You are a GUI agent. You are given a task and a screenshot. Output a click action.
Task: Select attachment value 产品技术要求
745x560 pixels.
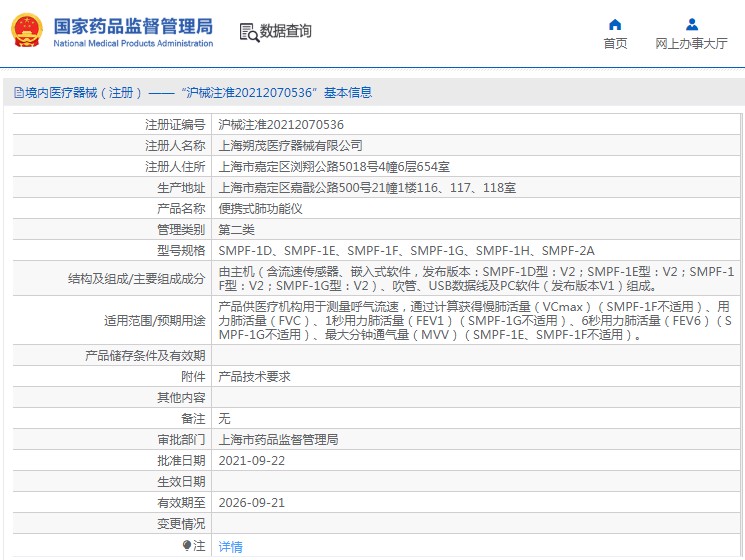pyautogui.click(x=254, y=377)
